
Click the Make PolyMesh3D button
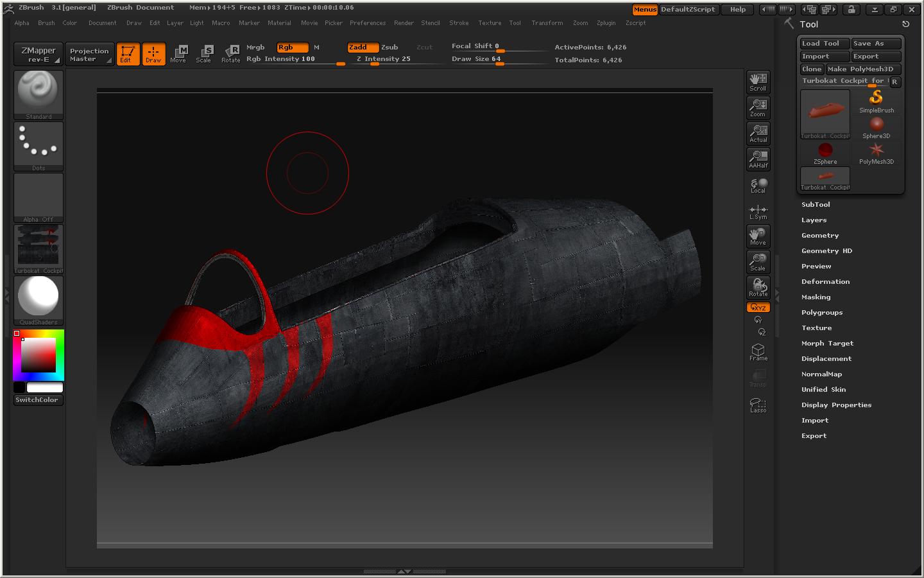click(x=863, y=69)
